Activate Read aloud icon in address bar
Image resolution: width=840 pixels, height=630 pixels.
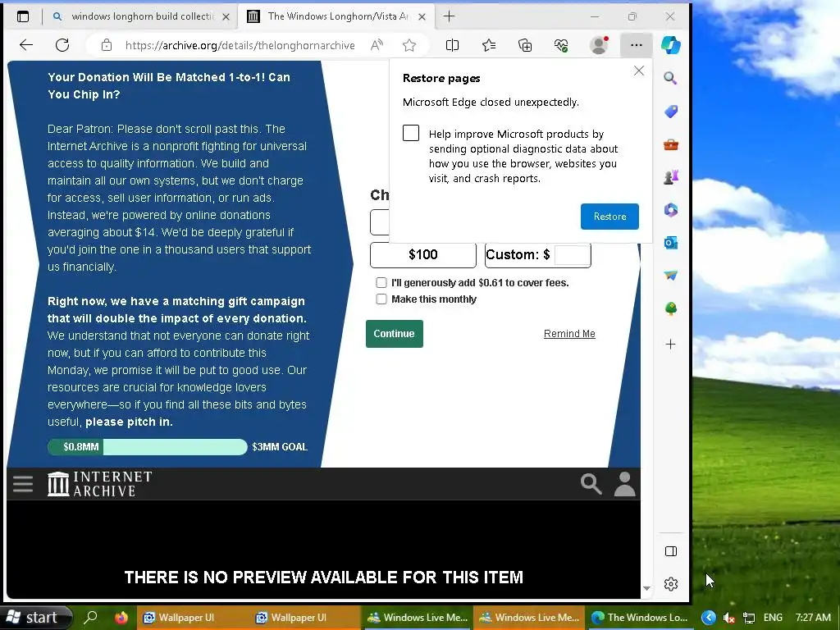coord(377,45)
